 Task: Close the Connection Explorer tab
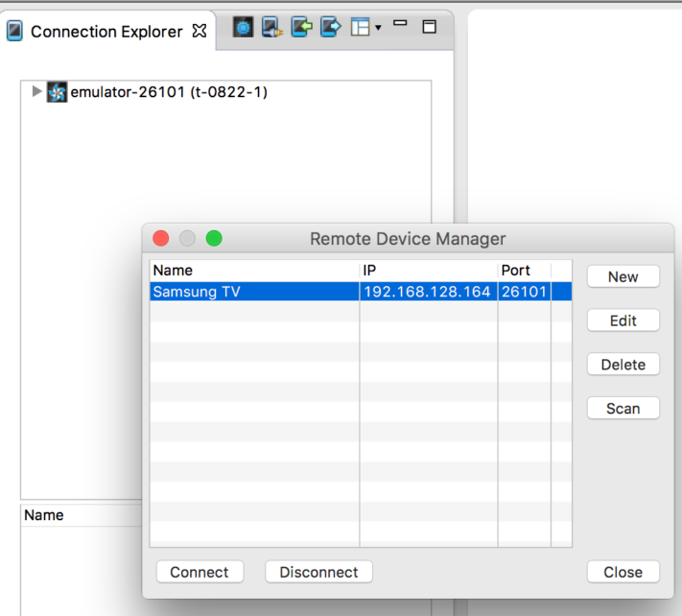click(x=200, y=31)
